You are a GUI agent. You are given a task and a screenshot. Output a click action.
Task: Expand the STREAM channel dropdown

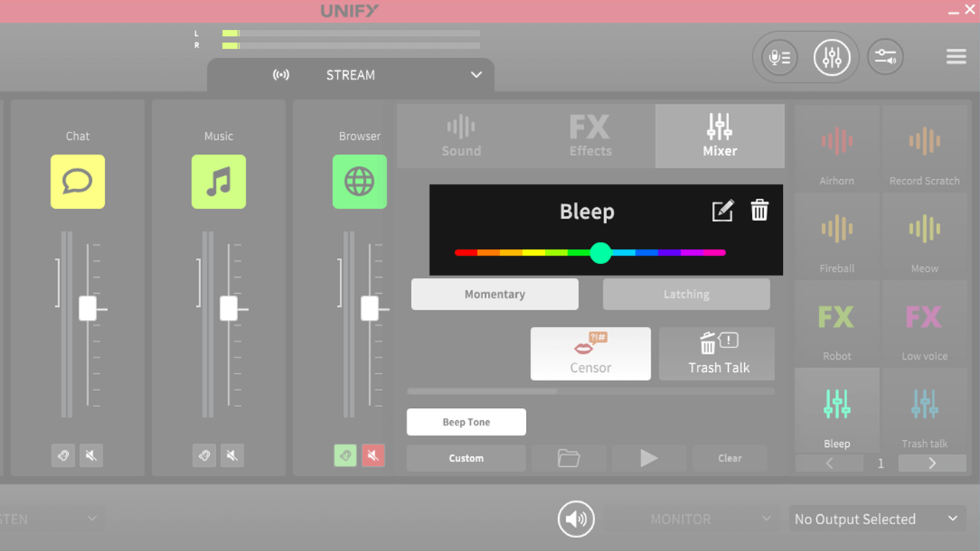pyautogui.click(x=475, y=75)
